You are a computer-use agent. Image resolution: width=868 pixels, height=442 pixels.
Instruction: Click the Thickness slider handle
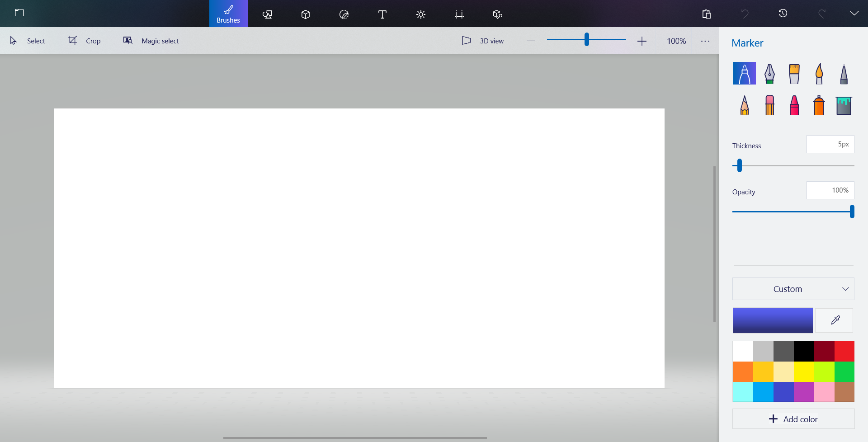click(740, 165)
